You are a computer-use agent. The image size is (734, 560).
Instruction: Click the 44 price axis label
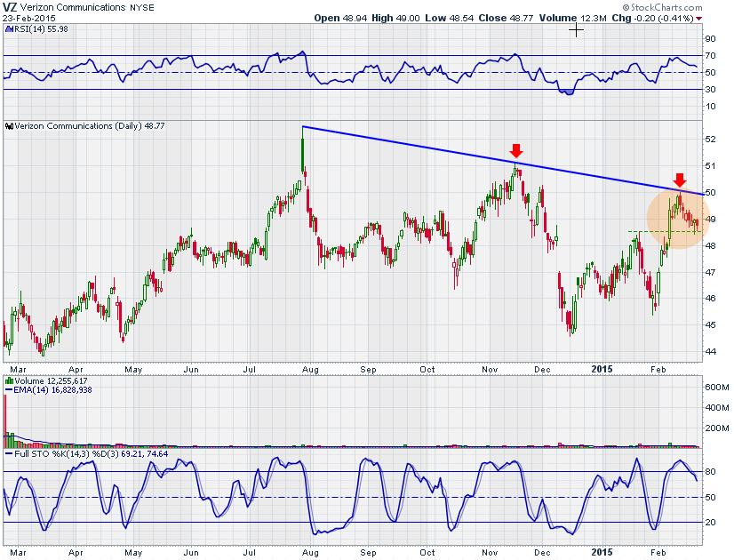pyautogui.click(x=711, y=352)
